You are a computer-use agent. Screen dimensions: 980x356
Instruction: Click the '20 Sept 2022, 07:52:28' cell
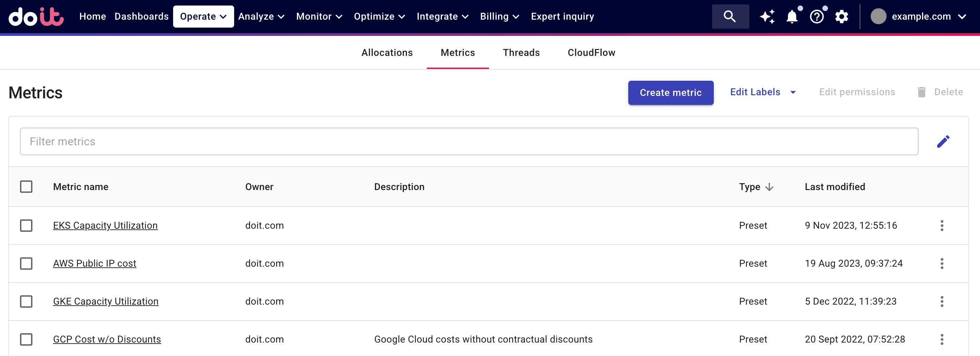point(854,339)
